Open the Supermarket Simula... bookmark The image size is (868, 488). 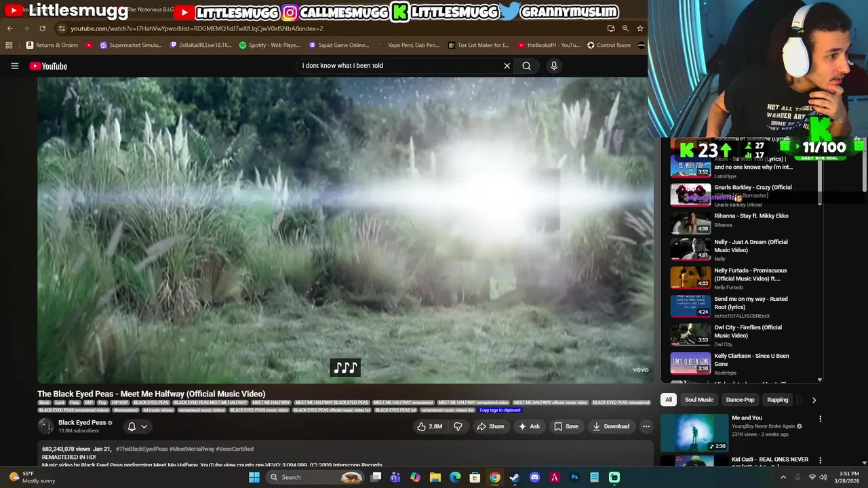click(x=131, y=45)
